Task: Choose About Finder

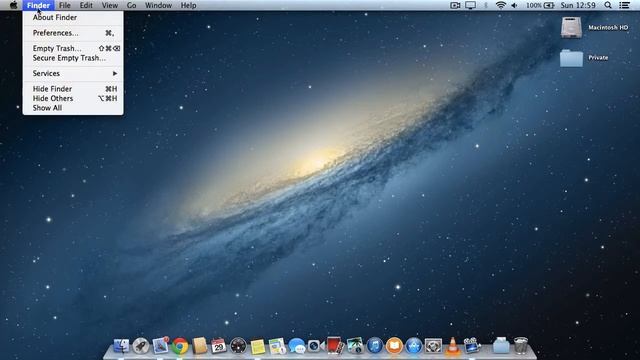Action: point(73,17)
